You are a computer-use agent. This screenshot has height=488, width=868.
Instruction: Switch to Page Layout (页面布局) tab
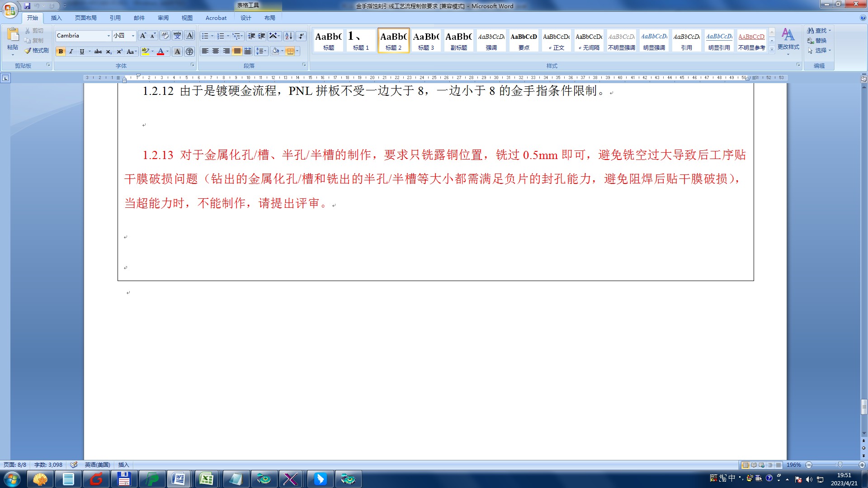[x=86, y=18]
